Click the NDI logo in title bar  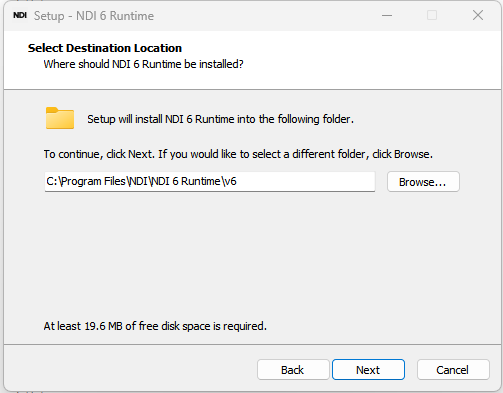[x=20, y=15]
